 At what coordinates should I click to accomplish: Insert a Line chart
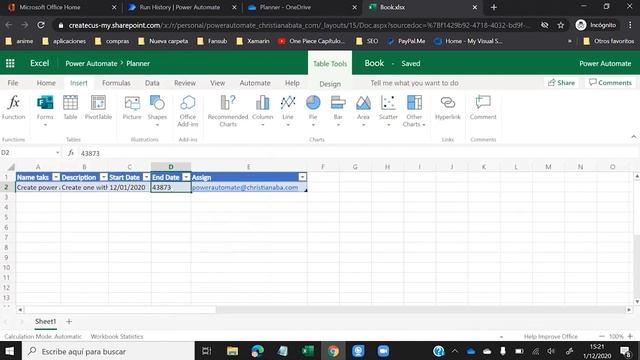pos(288,109)
